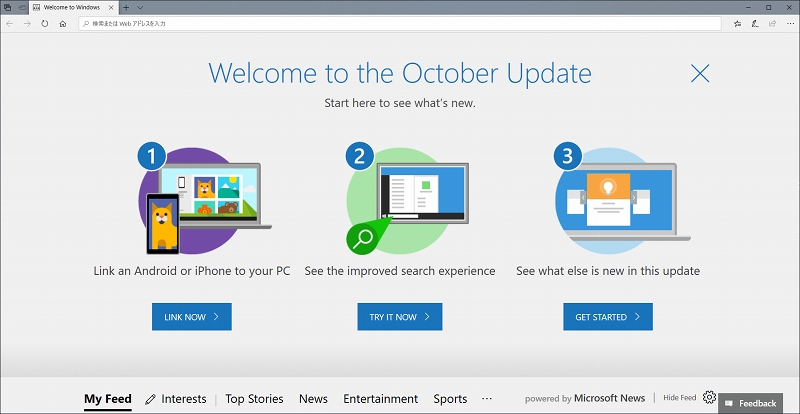Open a new tab with the plus icon
This screenshot has width=800, height=414.
point(126,8)
